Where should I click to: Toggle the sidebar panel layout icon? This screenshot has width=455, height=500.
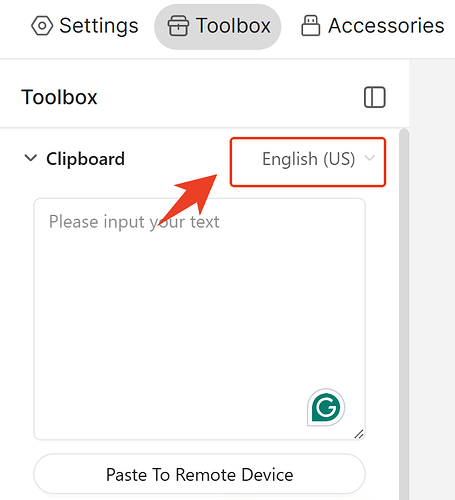[375, 97]
